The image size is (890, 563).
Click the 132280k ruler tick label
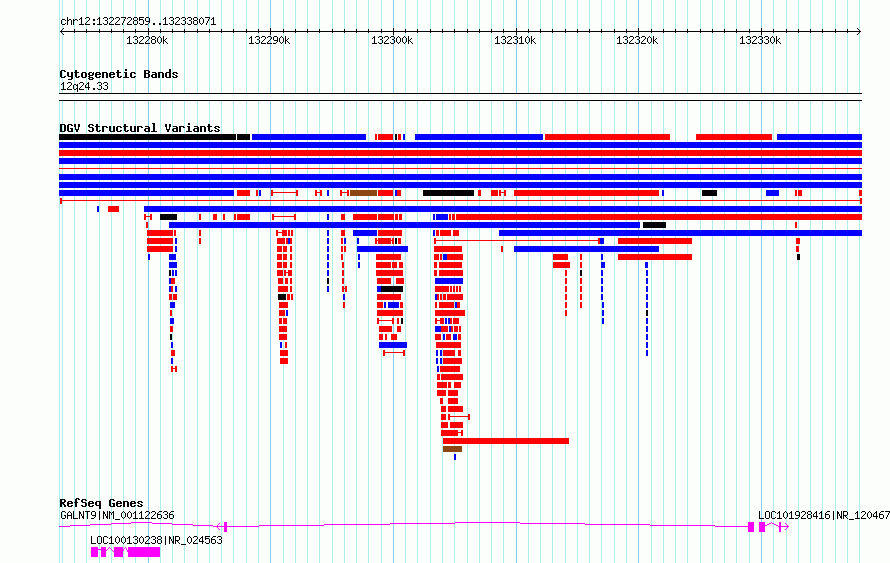tap(147, 40)
